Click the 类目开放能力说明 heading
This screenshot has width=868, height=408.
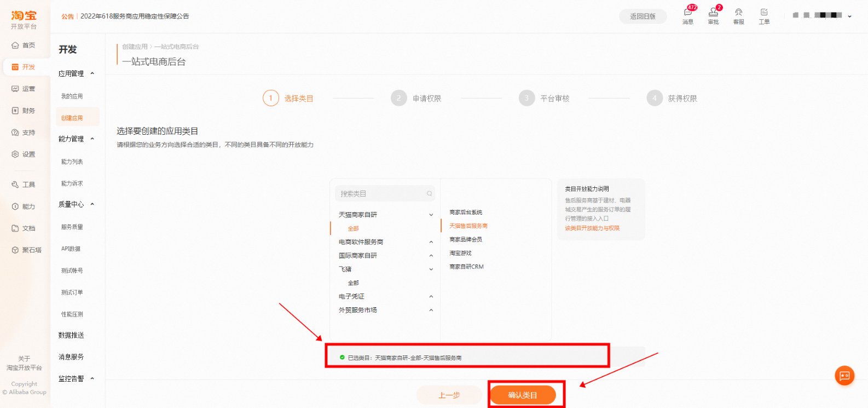coord(587,189)
